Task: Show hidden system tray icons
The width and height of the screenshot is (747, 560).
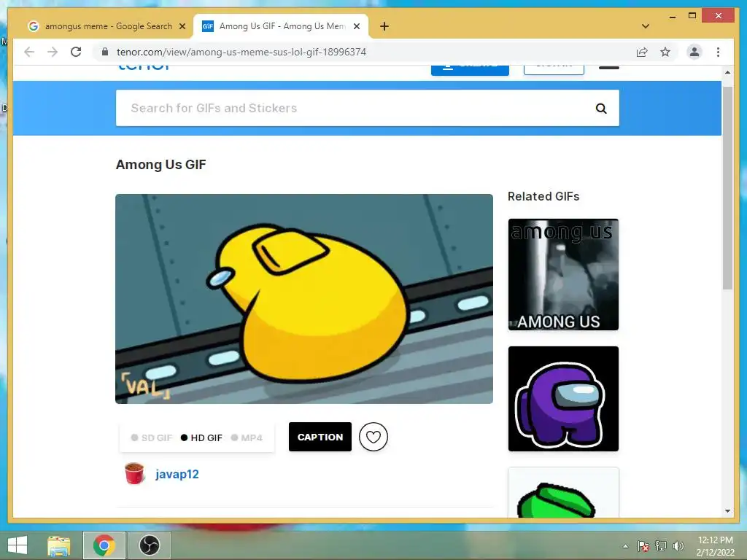Action: point(625,546)
